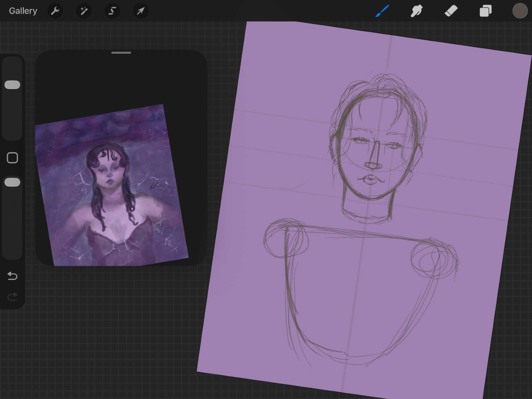This screenshot has height=399, width=532.
Task: Activate the Transform arrow tool
Action: [x=140, y=11]
